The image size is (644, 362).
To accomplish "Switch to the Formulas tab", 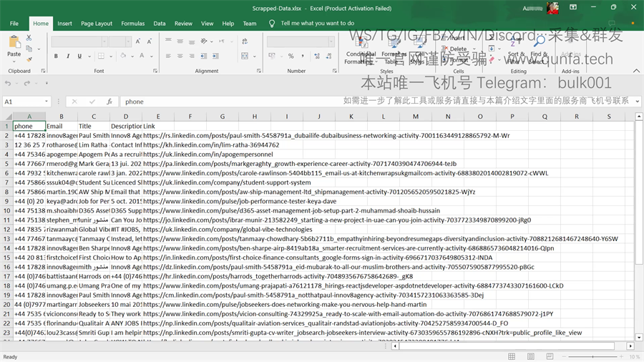I will tap(132, 24).
